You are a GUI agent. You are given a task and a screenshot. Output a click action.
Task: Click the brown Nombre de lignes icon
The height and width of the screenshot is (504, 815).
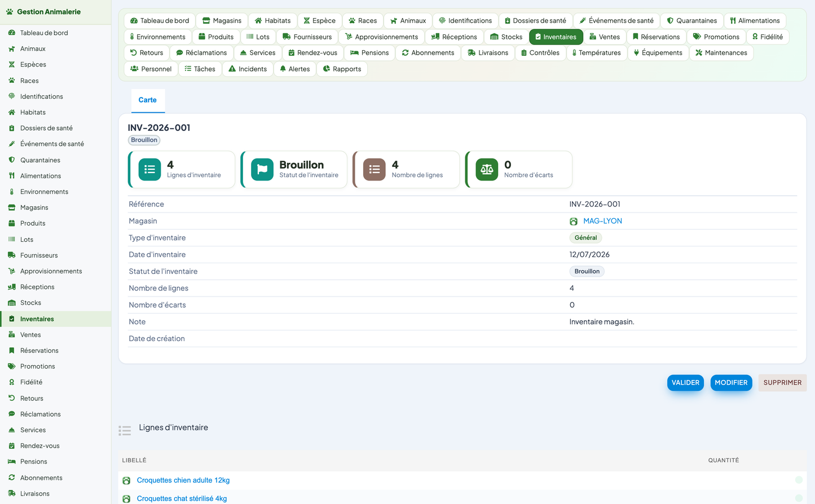coord(375,169)
